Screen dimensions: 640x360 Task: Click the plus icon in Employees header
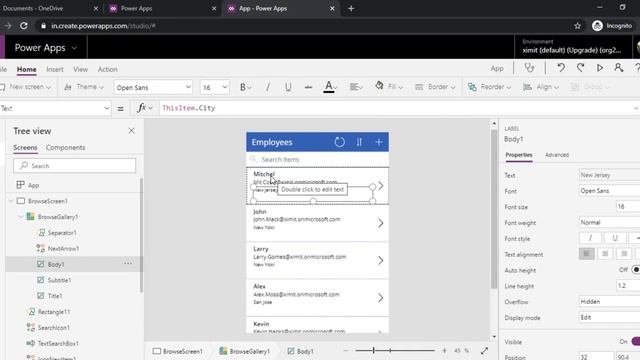tap(379, 142)
